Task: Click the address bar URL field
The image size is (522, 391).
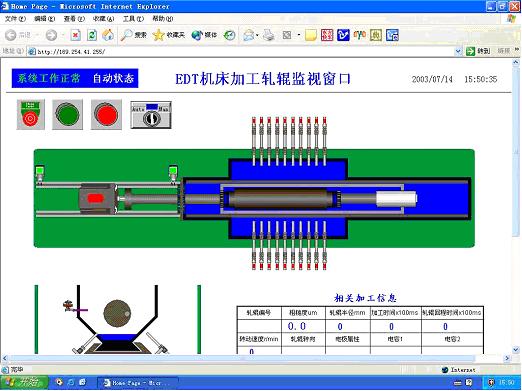Action: click(x=241, y=51)
